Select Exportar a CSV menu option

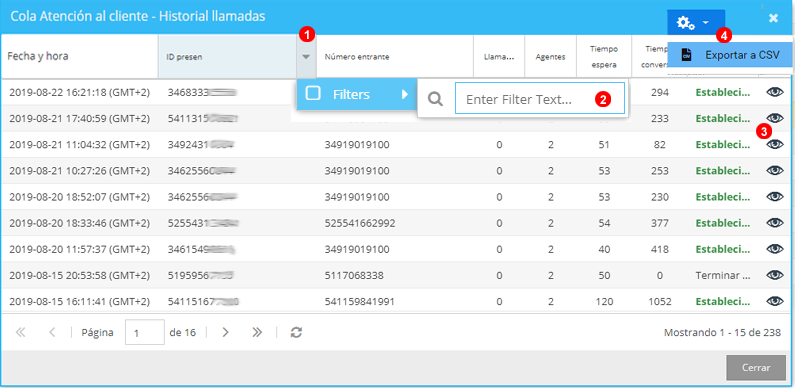click(730, 55)
